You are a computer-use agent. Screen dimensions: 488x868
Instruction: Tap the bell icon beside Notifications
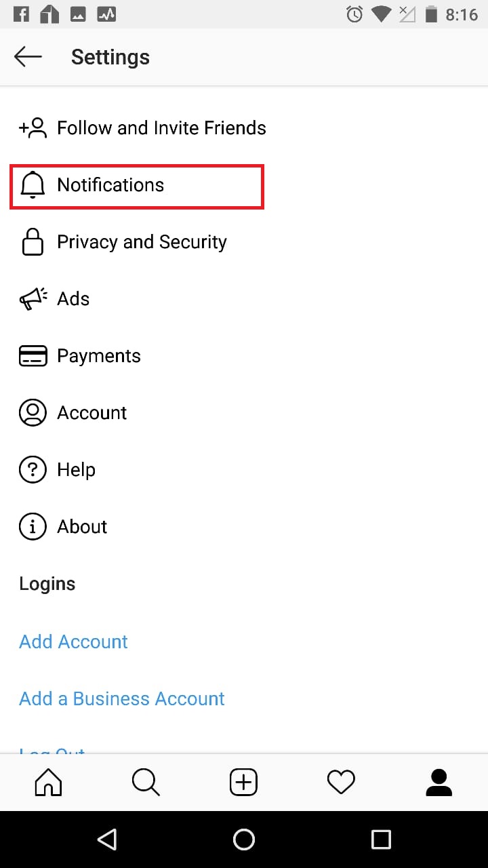pos(33,185)
